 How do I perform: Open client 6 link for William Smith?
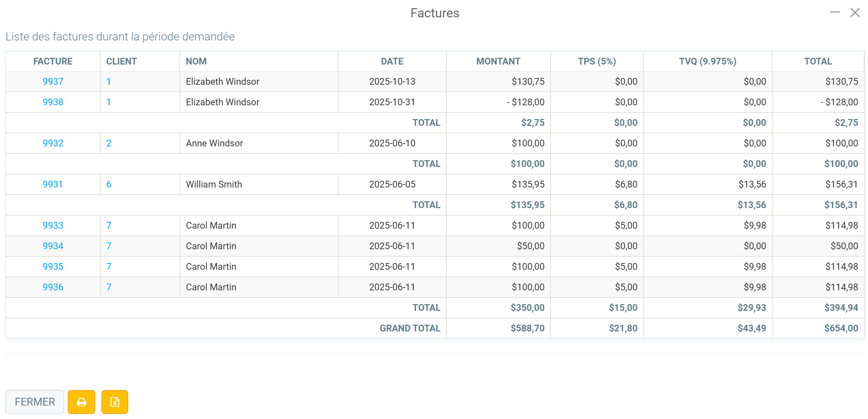pyautogui.click(x=109, y=184)
